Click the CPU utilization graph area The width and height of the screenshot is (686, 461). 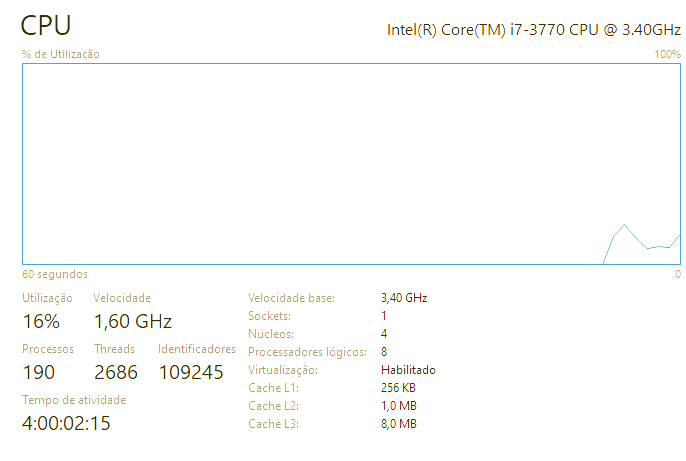(351, 164)
